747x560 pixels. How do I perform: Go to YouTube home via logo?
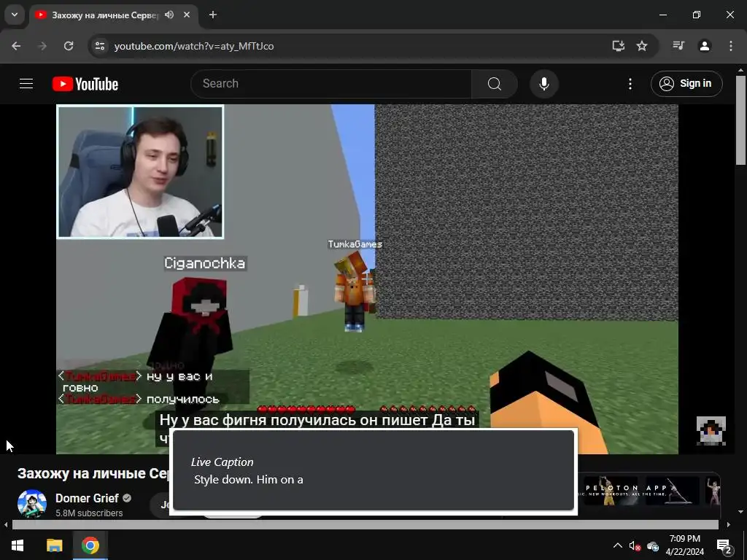[85, 84]
